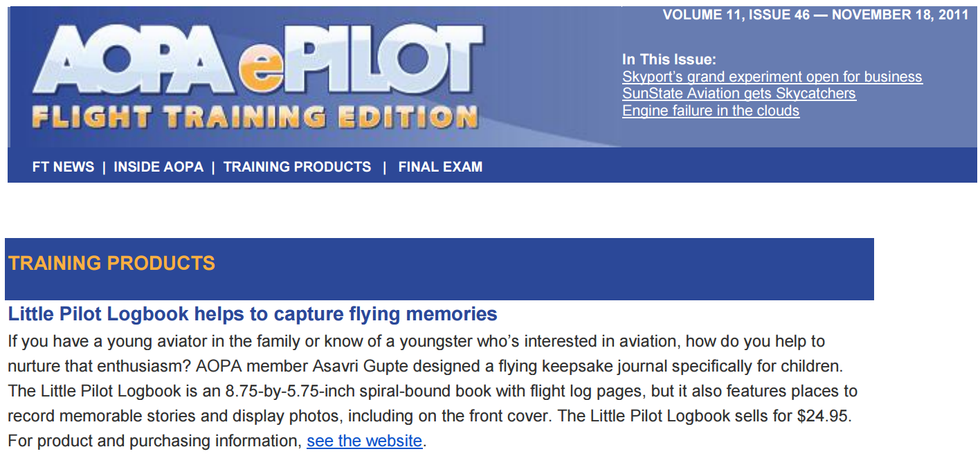Click the Little Pilot Logbook article headline
Image resolution: width=980 pixels, height=456 pixels.
click(x=253, y=314)
